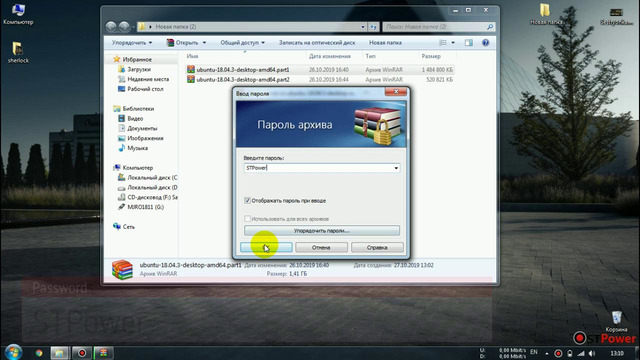Viewport: 640px width, 360px height.
Task: Switch to WinRAR taskbar icon
Action: 104,353
